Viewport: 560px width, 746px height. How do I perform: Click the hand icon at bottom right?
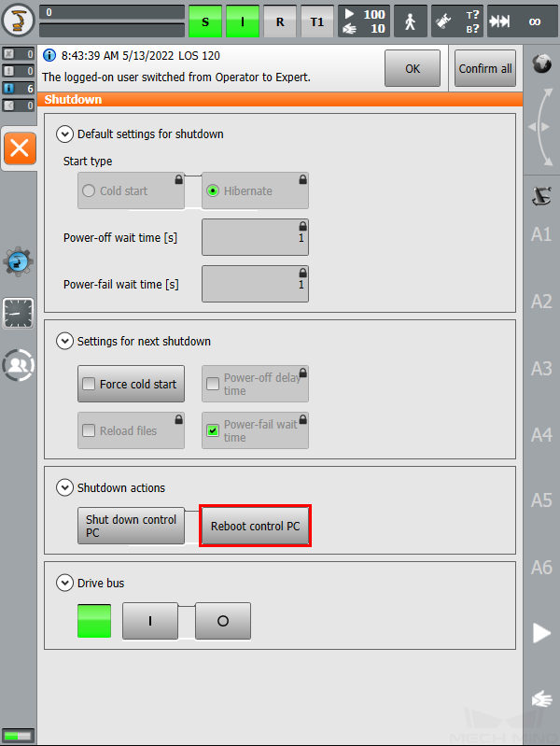(541, 699)
